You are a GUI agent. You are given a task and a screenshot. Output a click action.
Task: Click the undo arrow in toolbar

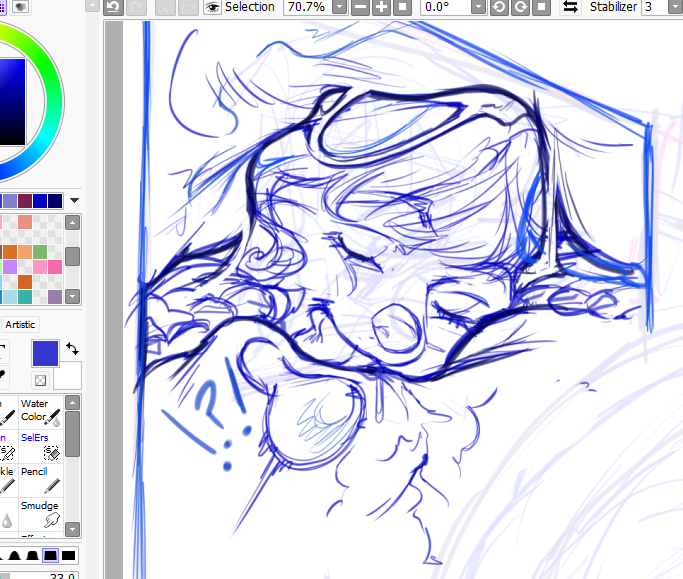pyautogui.click(x=112, y=7)
